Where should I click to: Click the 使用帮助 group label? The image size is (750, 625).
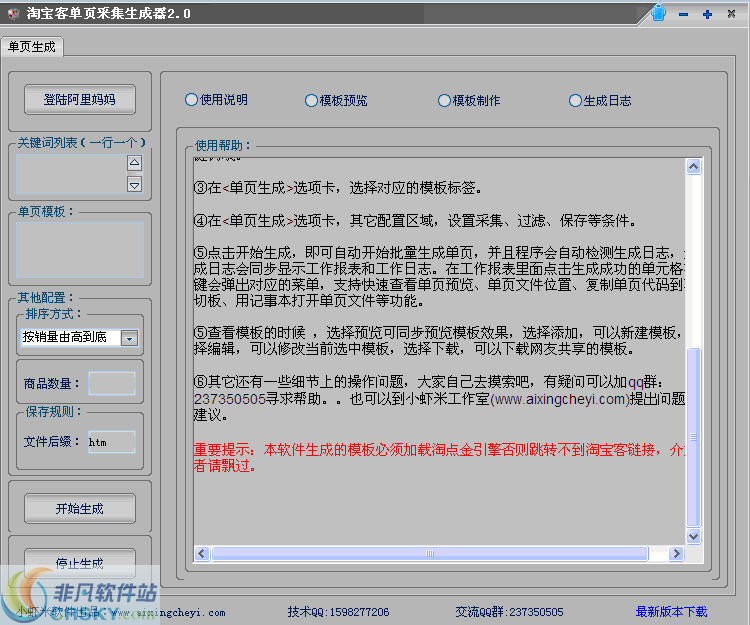[223, 145]
